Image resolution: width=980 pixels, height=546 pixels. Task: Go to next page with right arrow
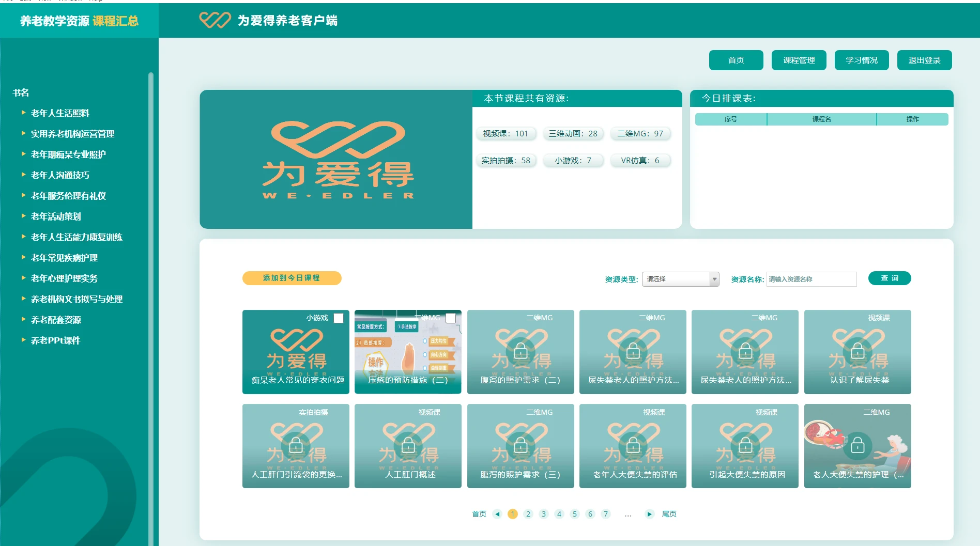(650, 514)
